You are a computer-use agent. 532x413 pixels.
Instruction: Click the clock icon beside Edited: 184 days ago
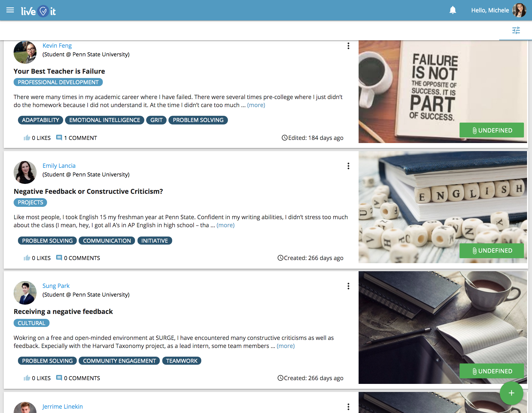click(x=285, y=138)
